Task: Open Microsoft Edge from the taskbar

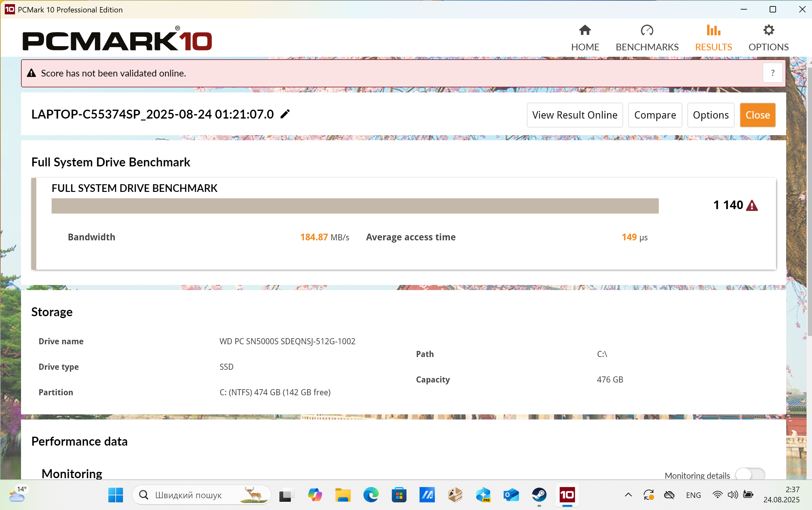Action: (371, 495)
